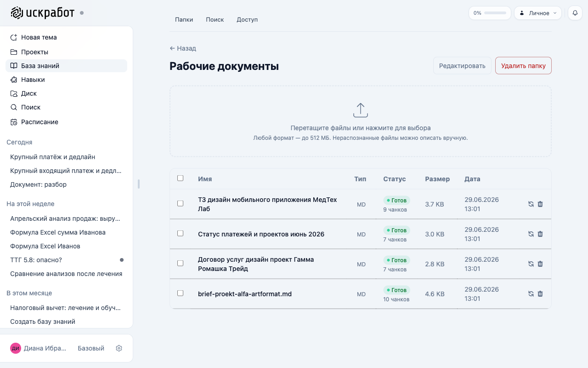Click the Редактировать button

(x=462, y=66)
